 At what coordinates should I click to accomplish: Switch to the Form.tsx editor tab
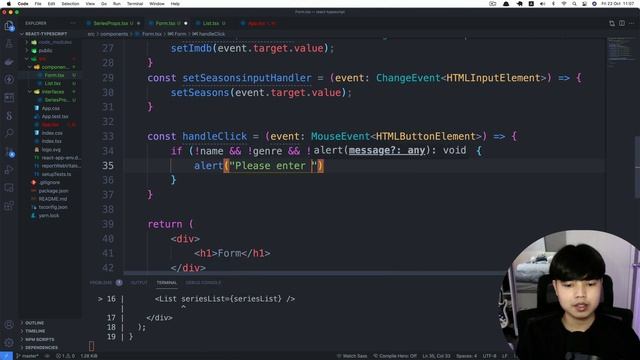coord(168,23)
